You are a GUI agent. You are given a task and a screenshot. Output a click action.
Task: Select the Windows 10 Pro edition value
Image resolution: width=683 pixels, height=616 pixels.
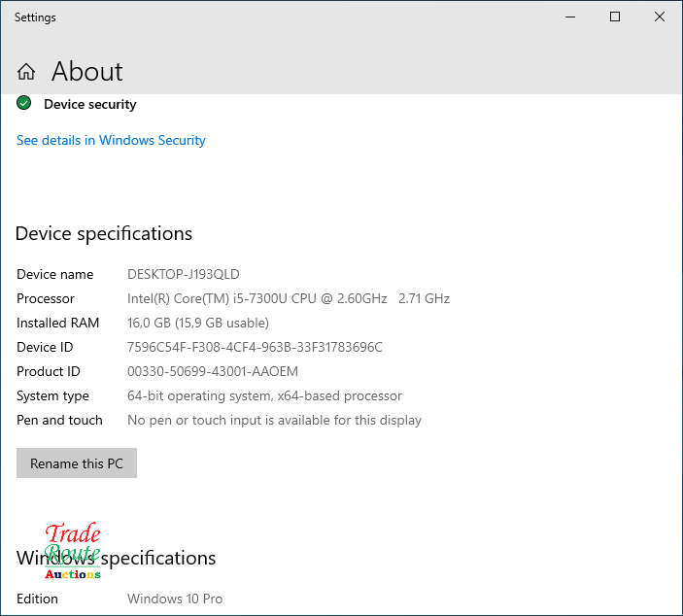(x=175, y=599)
